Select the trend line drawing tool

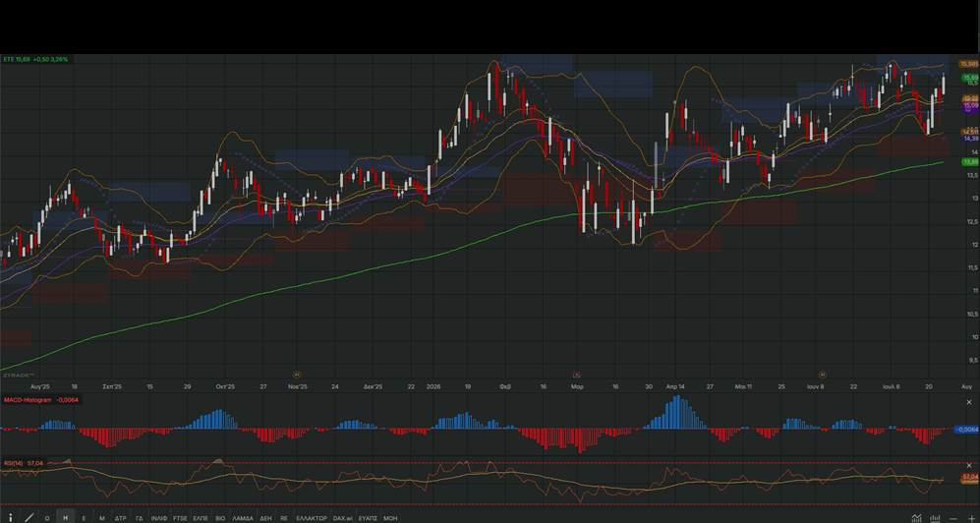point(29,517)
